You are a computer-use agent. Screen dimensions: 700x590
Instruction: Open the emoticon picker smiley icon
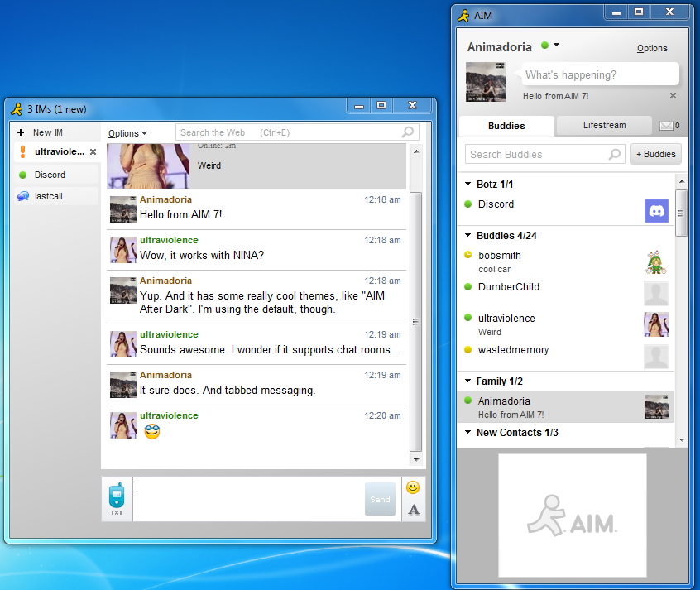pos(413,487)
